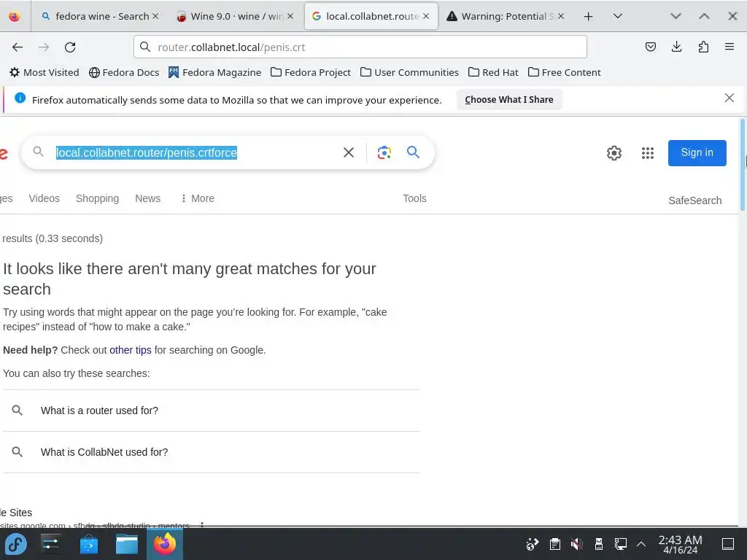This screenshot has height=560, width=747.
Task: Open the Firefox hamburger application menu
Action: tap(729, 47)
